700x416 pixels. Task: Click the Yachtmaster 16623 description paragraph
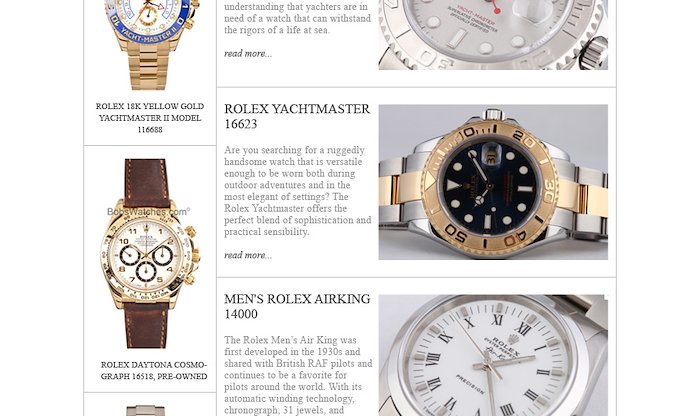298,191
